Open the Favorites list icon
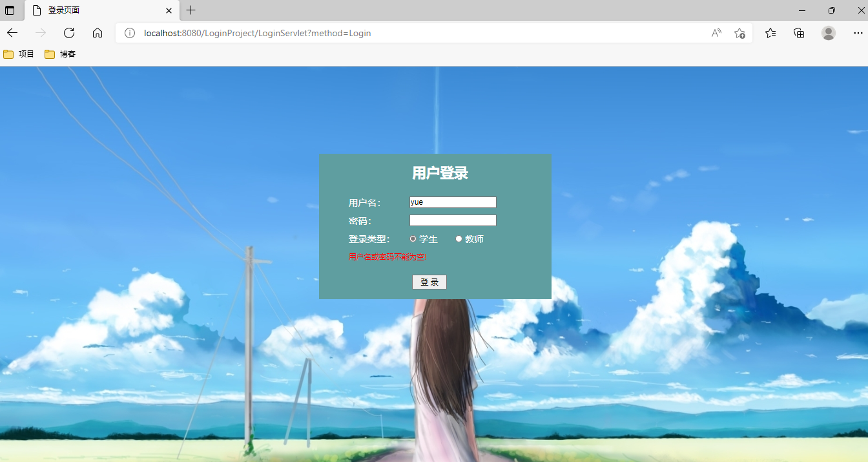The image size is (868, 462). click(x=770, y=33)
